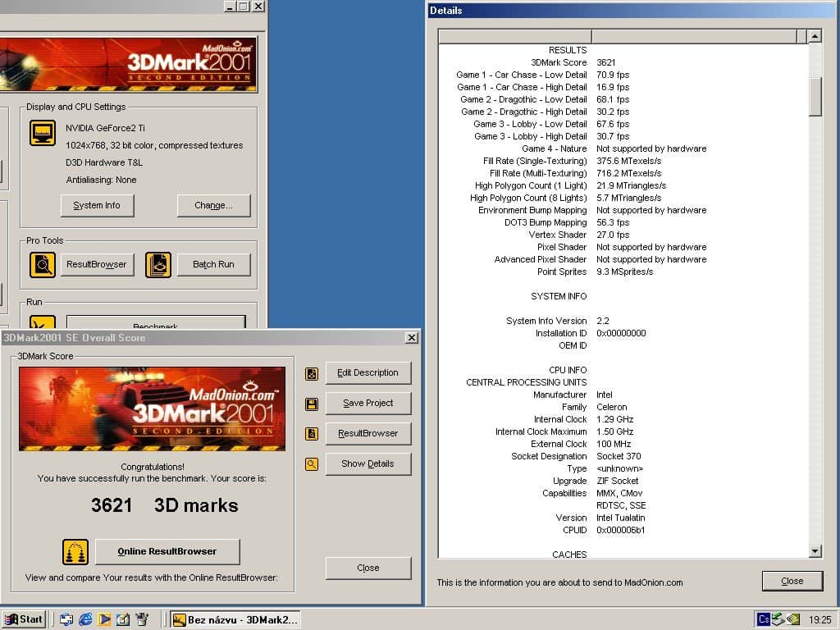
Task: Select the 'Vertex Shader' row
Action: click(623, 235)
